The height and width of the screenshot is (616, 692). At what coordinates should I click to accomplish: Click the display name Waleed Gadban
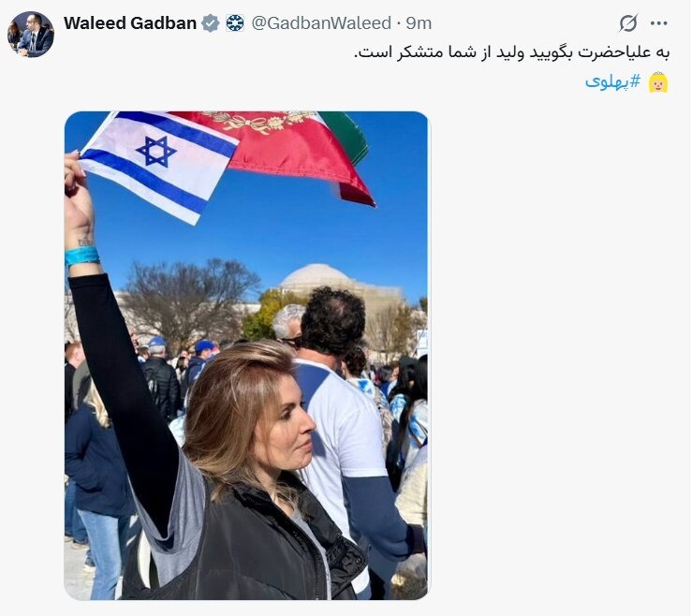tap(130, 23)
